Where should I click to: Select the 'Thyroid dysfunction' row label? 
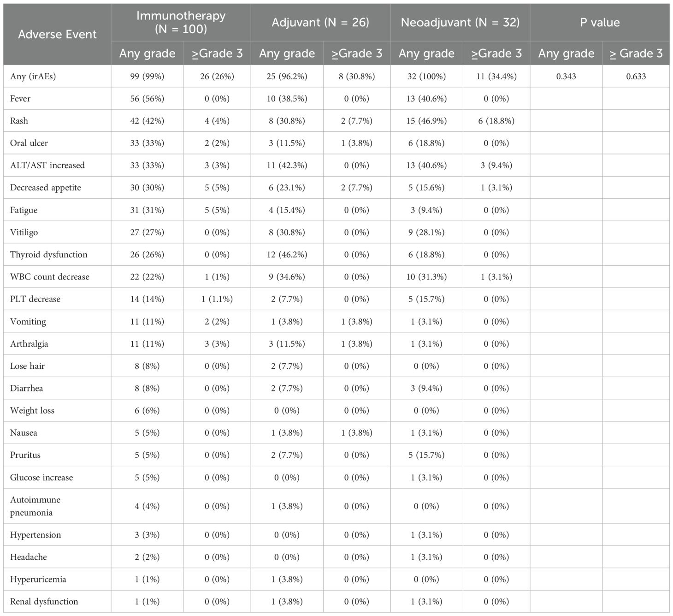point(48,255)
